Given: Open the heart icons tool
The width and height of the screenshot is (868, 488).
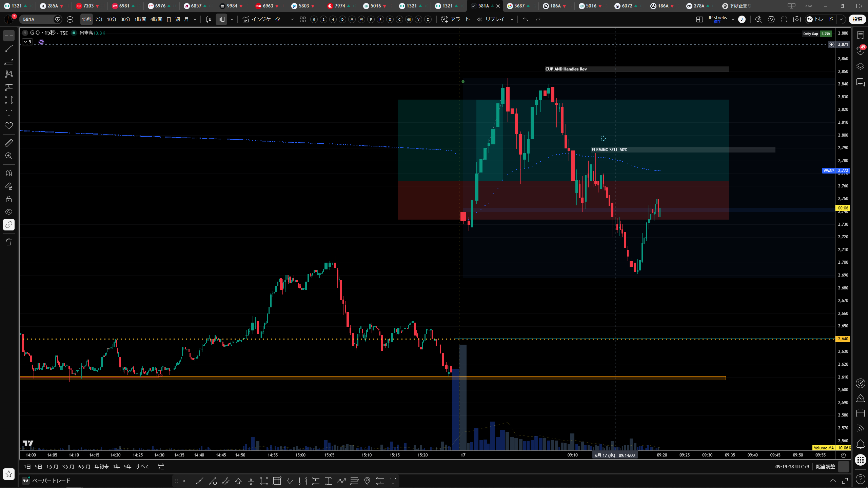Looking at the screenshot, I should click(x=9, y=126).
